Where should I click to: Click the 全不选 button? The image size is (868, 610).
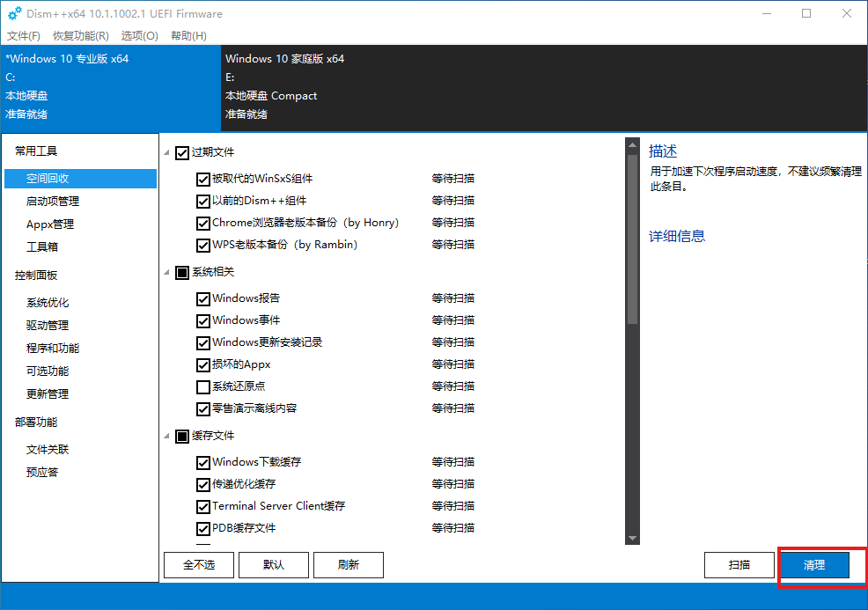[x=199, y=564]
